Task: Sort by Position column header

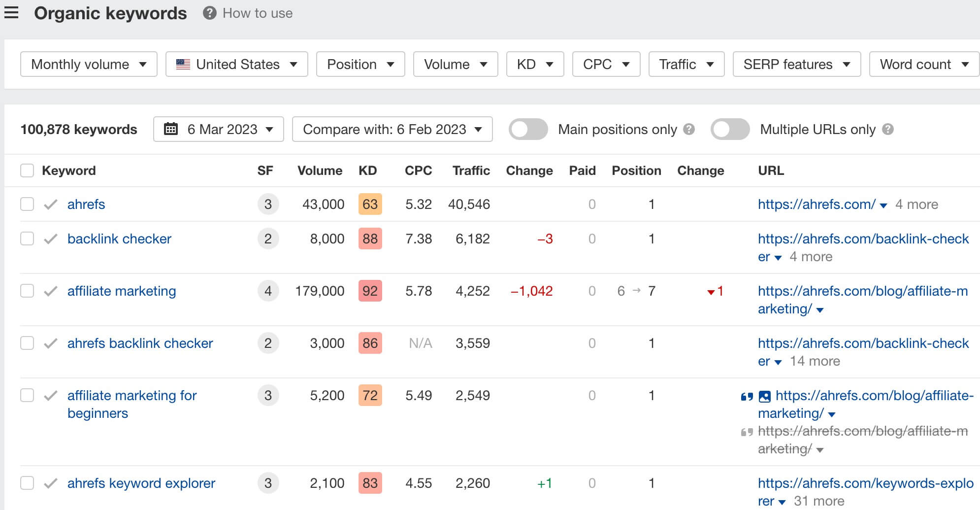Action: pos(636,170)
